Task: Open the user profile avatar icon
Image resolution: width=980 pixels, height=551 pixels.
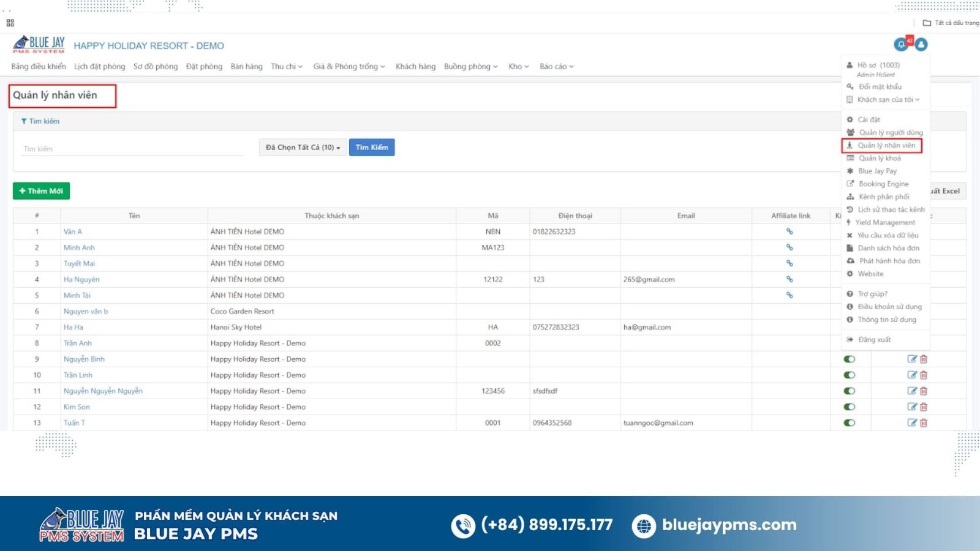Action: [921, 45]
